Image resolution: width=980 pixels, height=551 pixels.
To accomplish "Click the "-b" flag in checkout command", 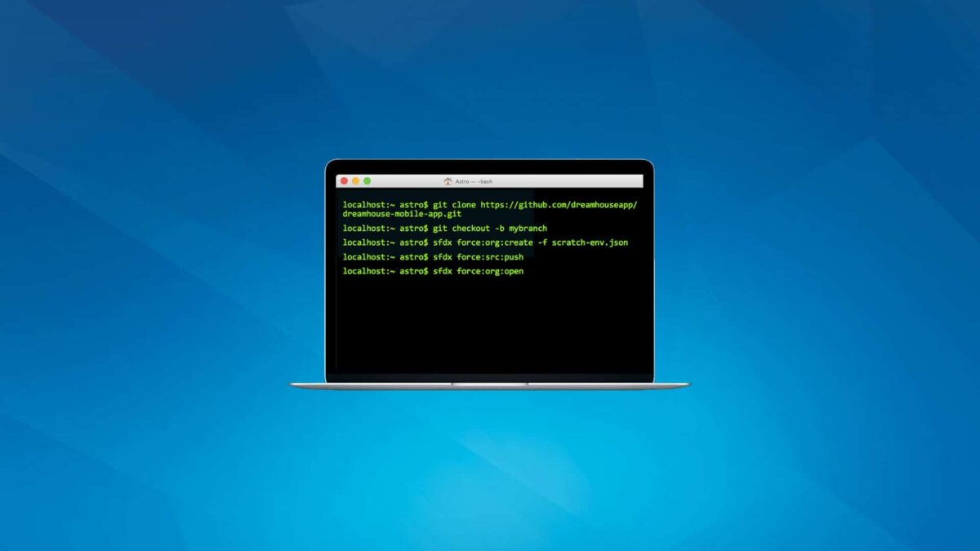I will (x=500, y=229).
